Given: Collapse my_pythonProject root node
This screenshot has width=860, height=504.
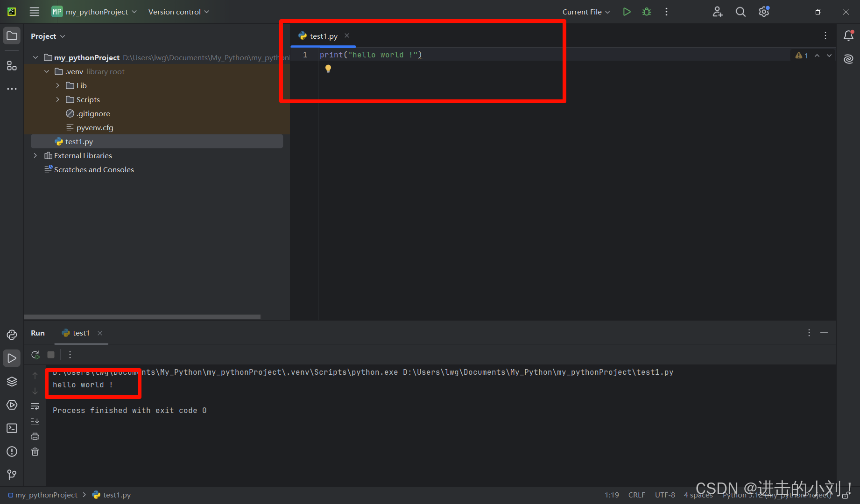Looking at the screenshot, I should point(35,57).
